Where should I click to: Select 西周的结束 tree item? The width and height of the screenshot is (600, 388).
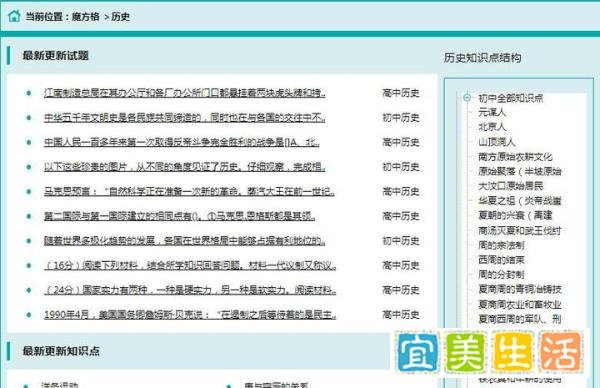click(x=501, y=259)
